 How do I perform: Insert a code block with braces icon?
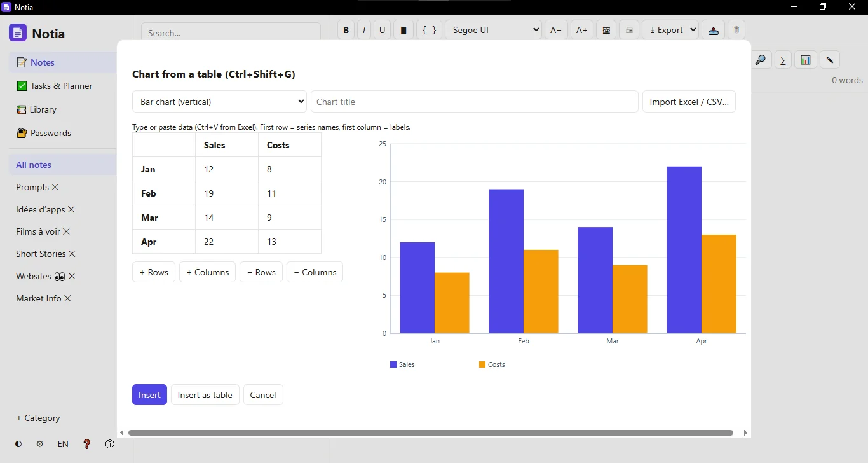pos(430,30)
